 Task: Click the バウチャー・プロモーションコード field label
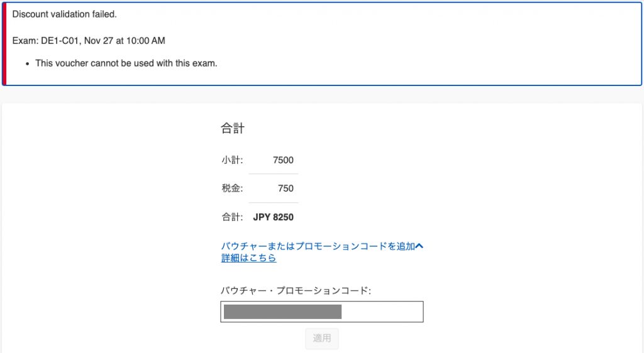[296, 291]
